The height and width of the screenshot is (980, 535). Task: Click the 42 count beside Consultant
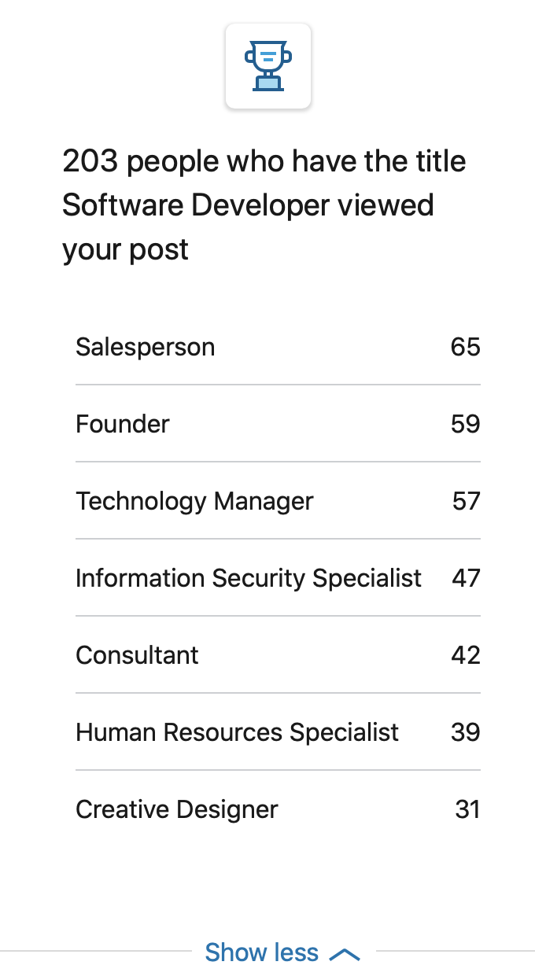point(466,655)
